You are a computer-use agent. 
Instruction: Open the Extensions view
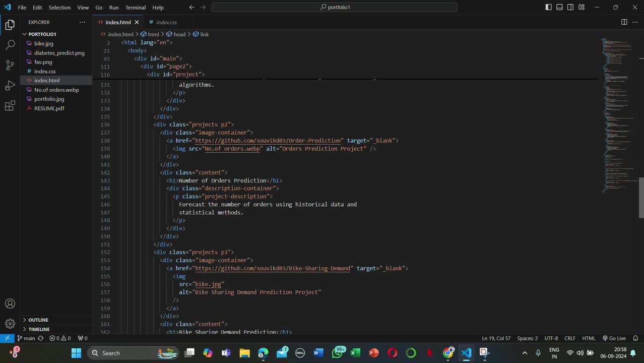coord(10,106)
